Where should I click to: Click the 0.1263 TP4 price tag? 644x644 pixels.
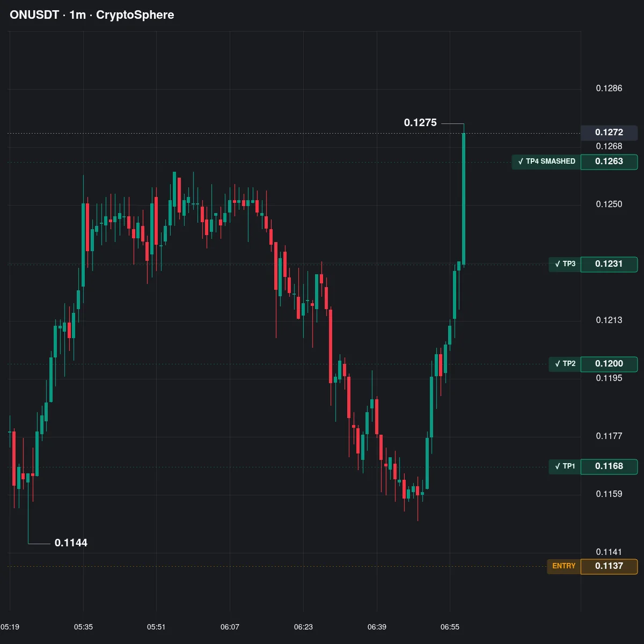(609, 162)
